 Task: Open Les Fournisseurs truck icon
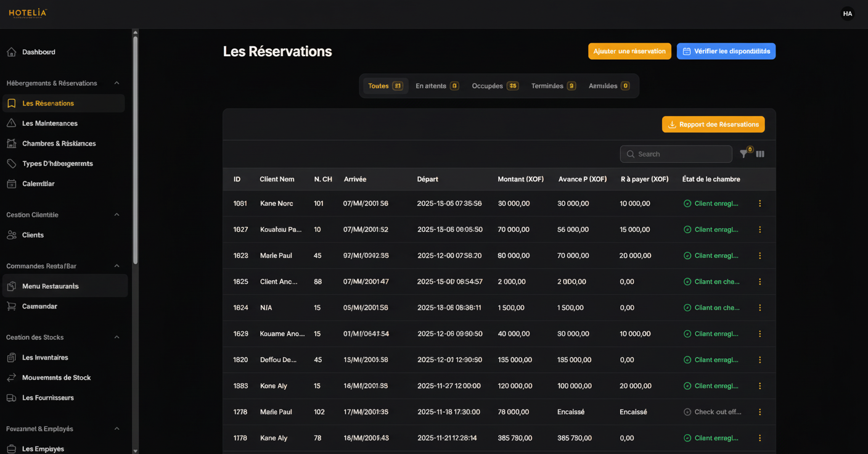coord(12,398)
